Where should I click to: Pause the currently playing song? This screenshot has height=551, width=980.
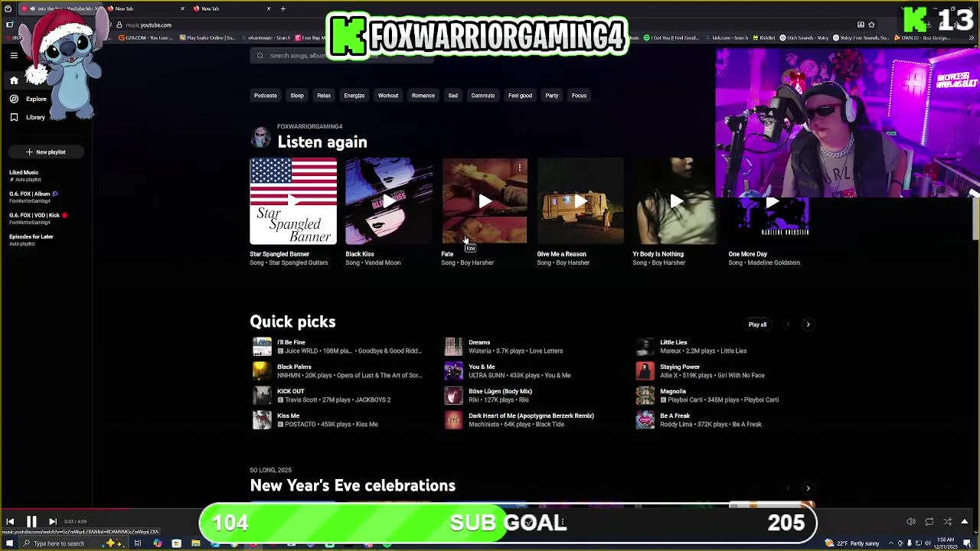point(31,522)
